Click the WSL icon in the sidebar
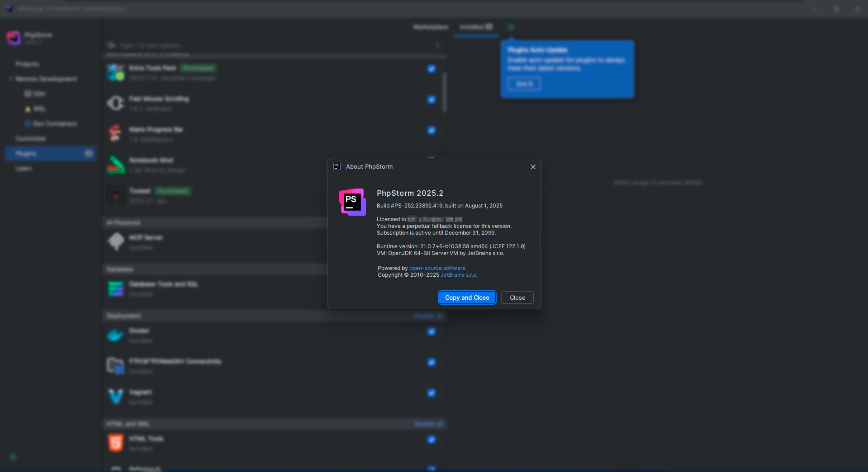Image resolution: width=868 pixels, height=472 pixels. pyautogui.click(x=28, y=109)
